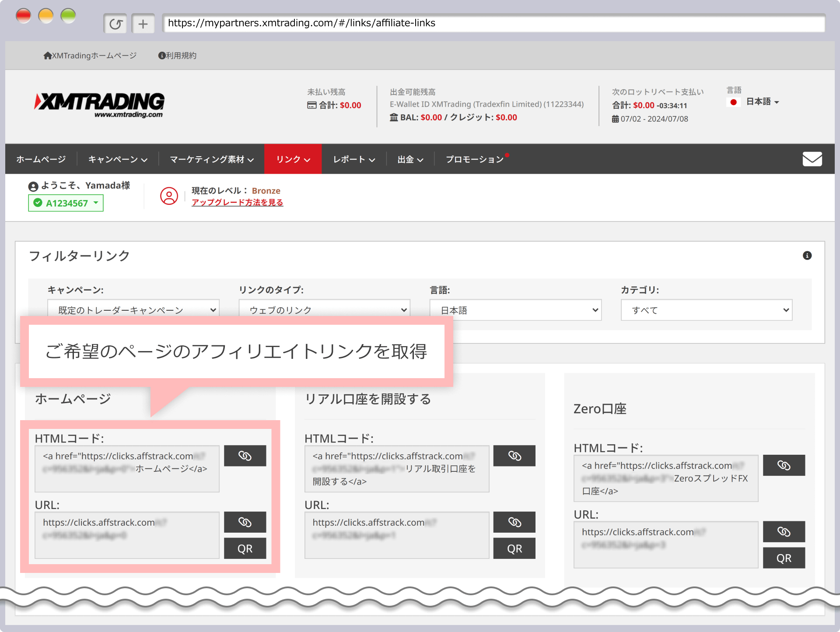Click the Zero口座 URL field
The height and width of the screenshot is (632, 840).
click(666, 545)
